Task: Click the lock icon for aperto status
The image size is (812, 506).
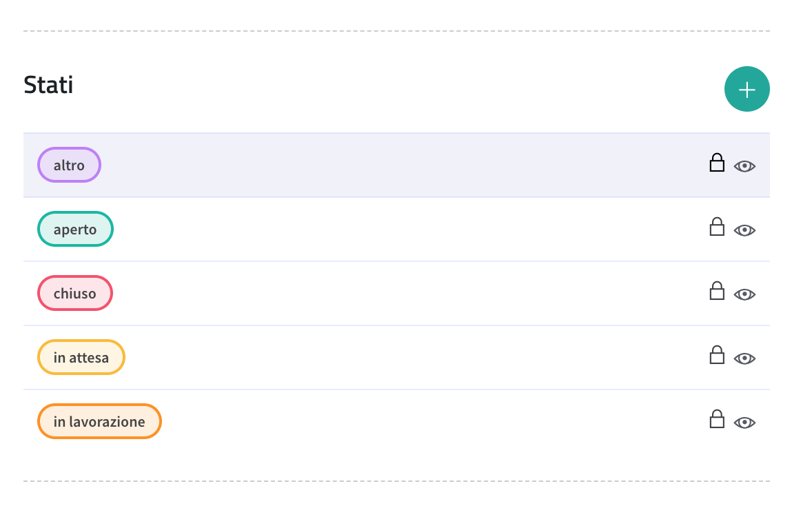Action: pyautogui.click(x=717, y=227)
